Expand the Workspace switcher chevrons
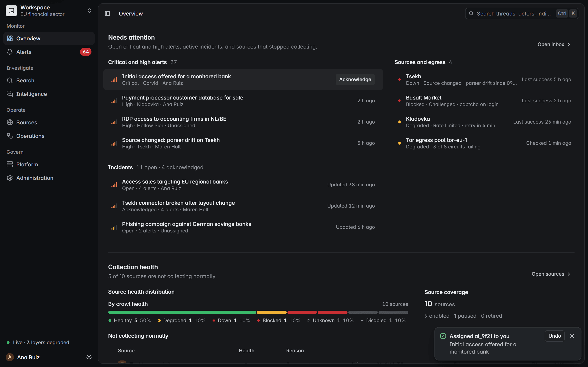This screenshot has height=367, width=588. (x=89, y=11)
